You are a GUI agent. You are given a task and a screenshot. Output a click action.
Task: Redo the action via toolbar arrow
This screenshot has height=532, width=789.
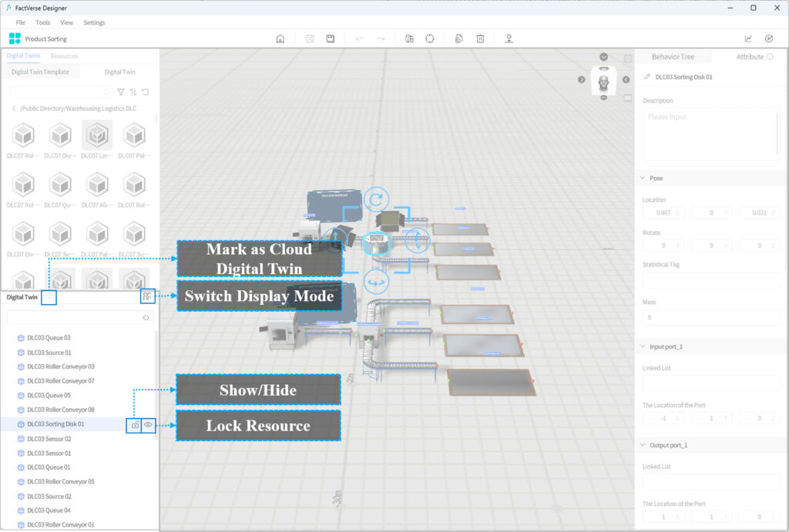(381, 38)
